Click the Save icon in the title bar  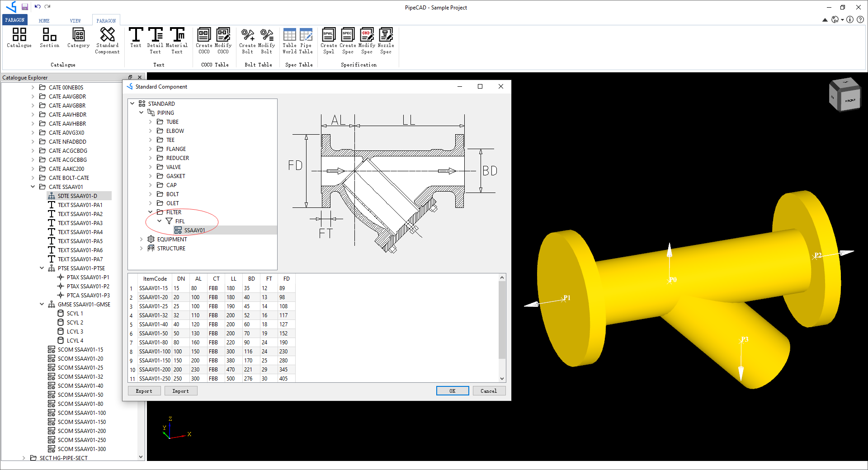pos(25,7)
